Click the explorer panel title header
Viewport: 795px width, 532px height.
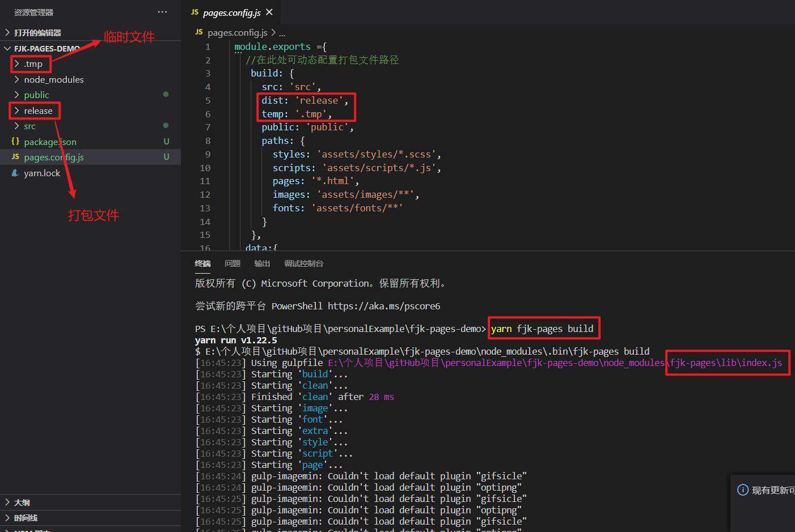coord(33,12)
